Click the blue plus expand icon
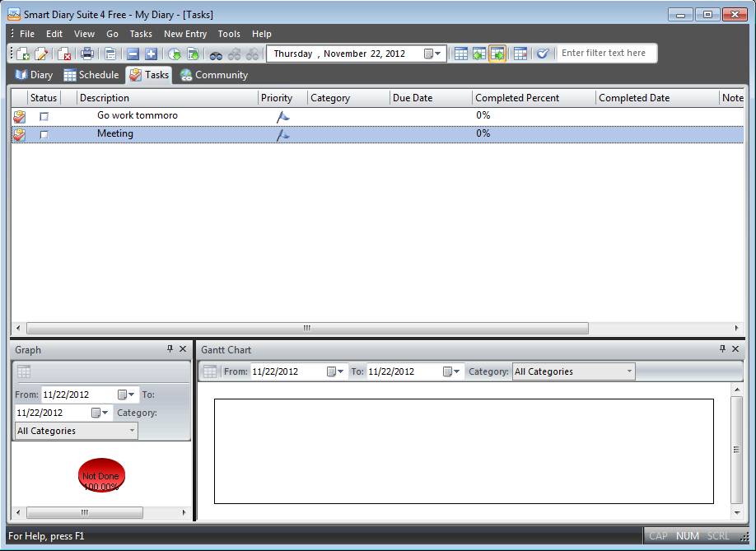Viewport: 756px width, 551px height. pyautogui.click(x=151, y=54)
